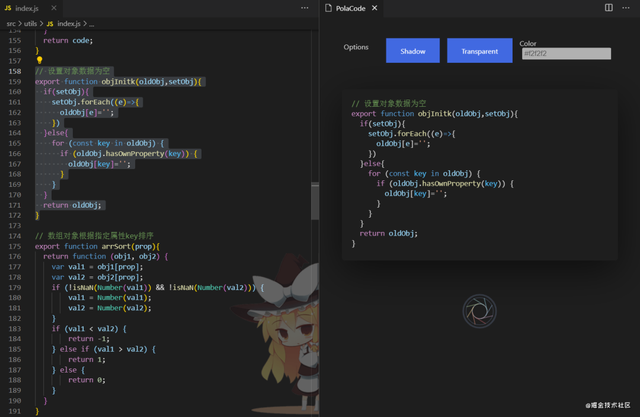Click 'else if (val1 > val2)' on line 185
The width and height of the screenshot is (640, 417).
[104, 349]
